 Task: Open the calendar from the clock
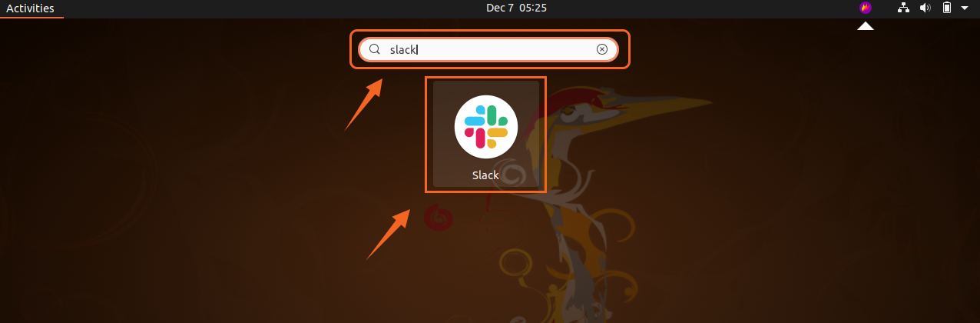click(517, 8)
